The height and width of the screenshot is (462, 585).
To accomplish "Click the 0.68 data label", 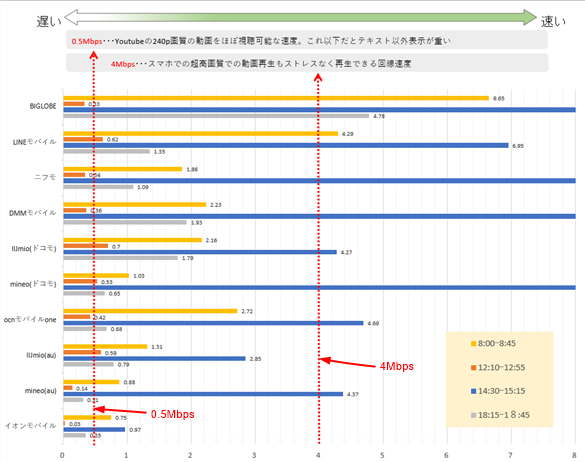I will click(x=116, y=329).
